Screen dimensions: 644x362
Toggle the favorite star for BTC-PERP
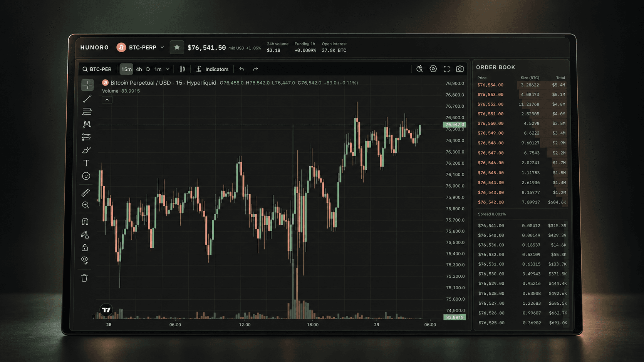click(177, 47)
